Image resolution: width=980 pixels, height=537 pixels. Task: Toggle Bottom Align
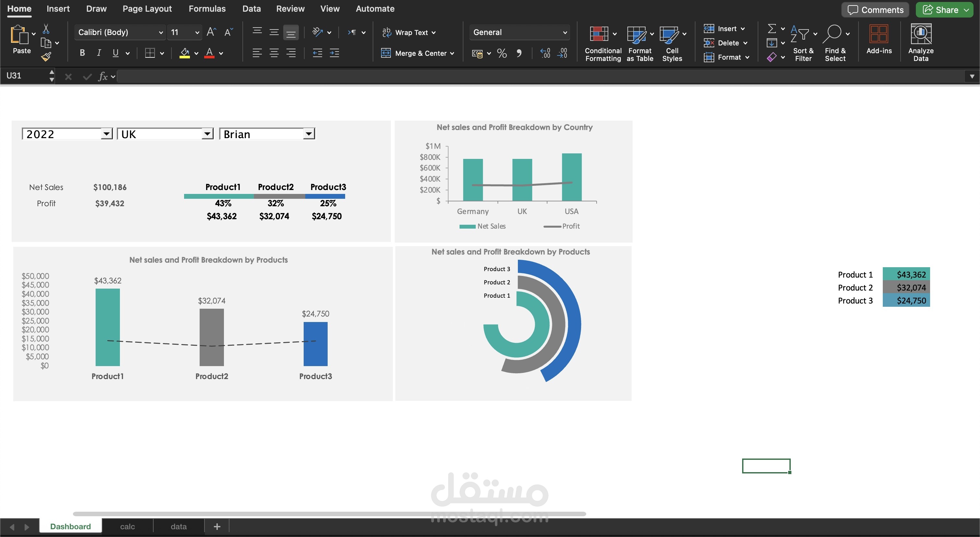291,32
